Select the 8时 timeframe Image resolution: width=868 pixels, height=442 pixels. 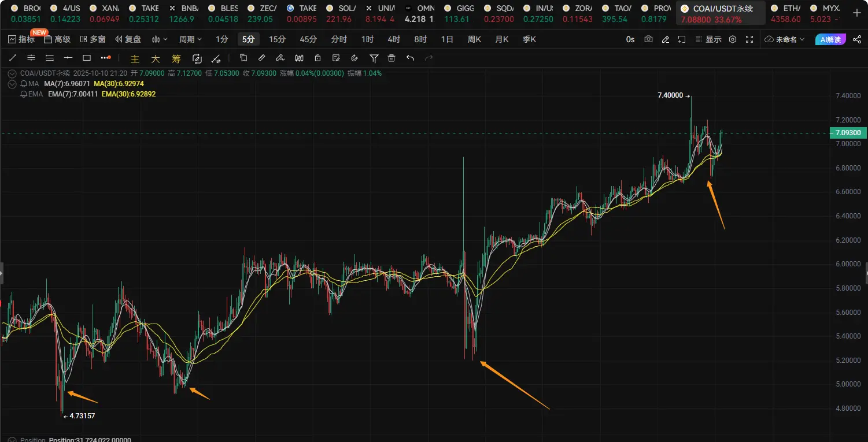click(x=420, y=39)
